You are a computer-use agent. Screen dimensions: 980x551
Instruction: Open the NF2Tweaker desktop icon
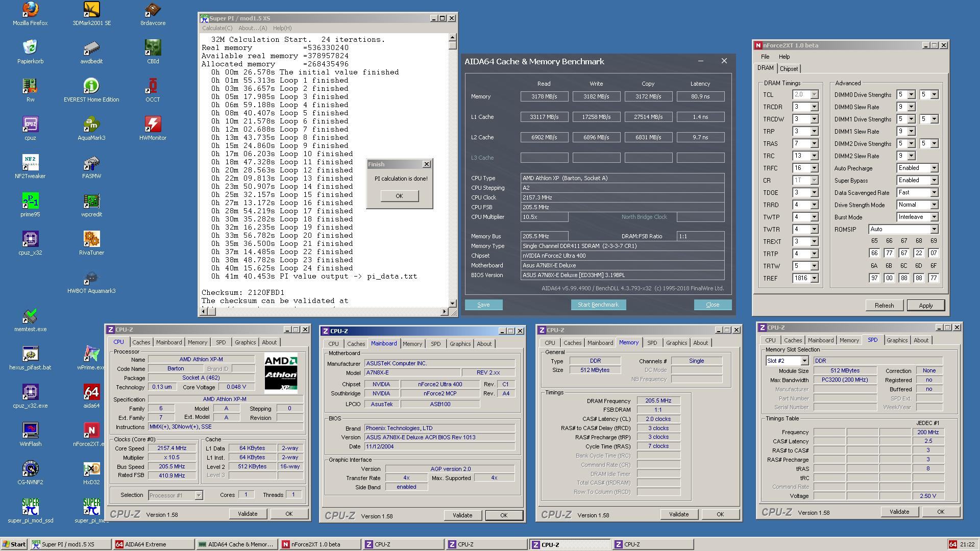[x=30, y=167]
